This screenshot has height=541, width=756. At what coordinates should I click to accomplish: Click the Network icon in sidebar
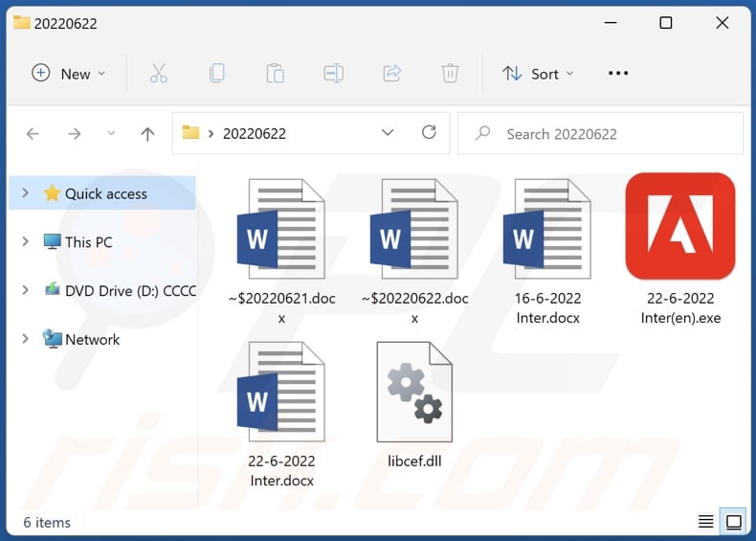pos(52,339)
